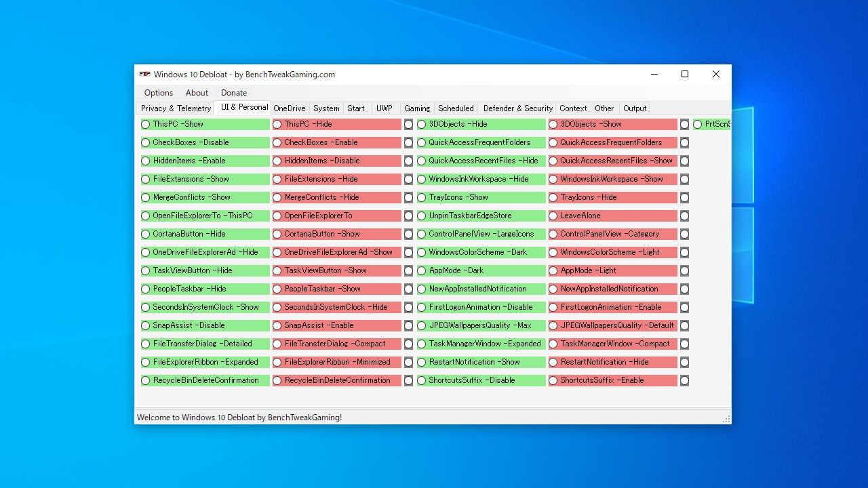The height and width of the screenshot is (488, 868).
Task: Select MergeConflicts -Show option
Action: pos(205,198)
